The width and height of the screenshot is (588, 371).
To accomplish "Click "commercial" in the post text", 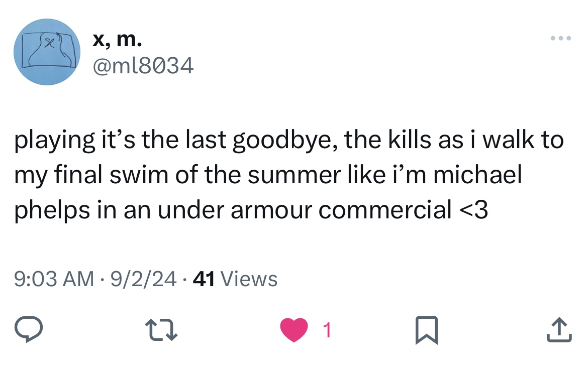I will tap(385, 210).
